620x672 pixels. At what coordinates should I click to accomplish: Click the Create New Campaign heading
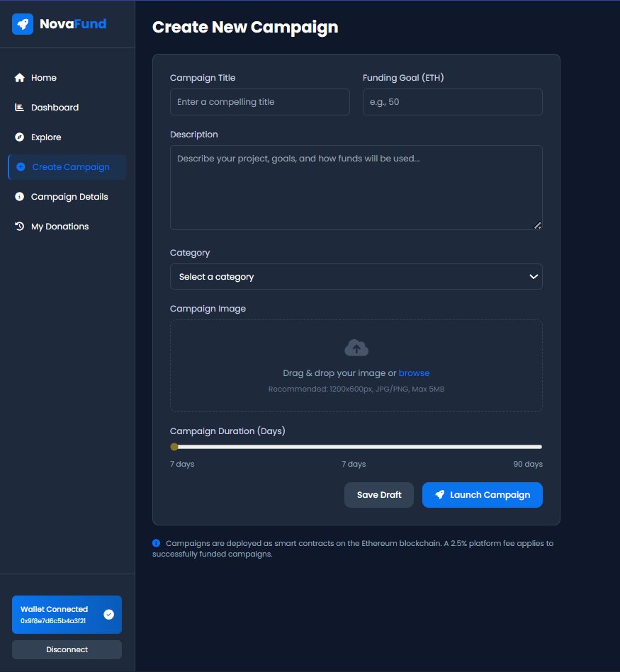click(245, 28)
